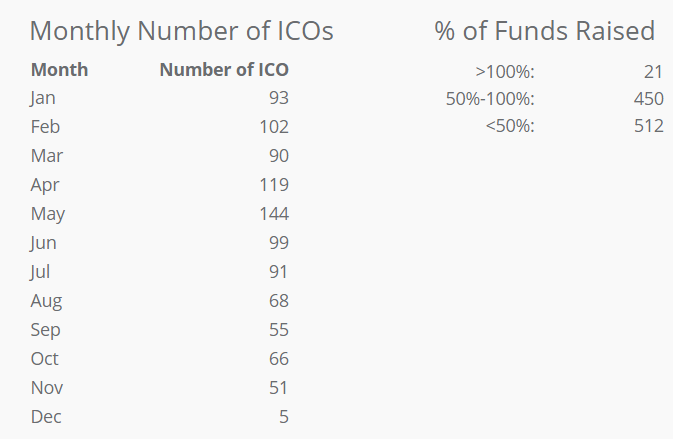Screen dimensions: 673x439
Task: Select the "<50%:" funds label
Action: [510, 127]
